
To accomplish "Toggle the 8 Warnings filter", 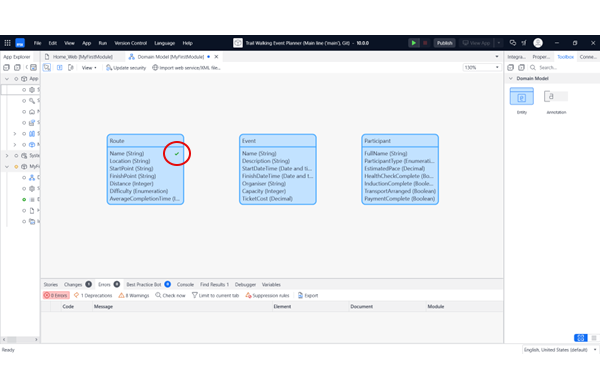I will pyautogui.click(x=134, y=295).
